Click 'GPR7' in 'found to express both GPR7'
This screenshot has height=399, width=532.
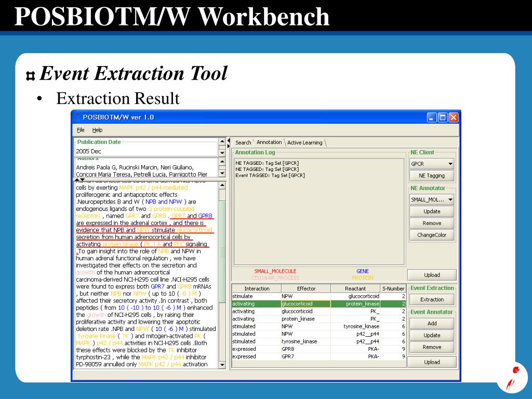pos(157,286)
